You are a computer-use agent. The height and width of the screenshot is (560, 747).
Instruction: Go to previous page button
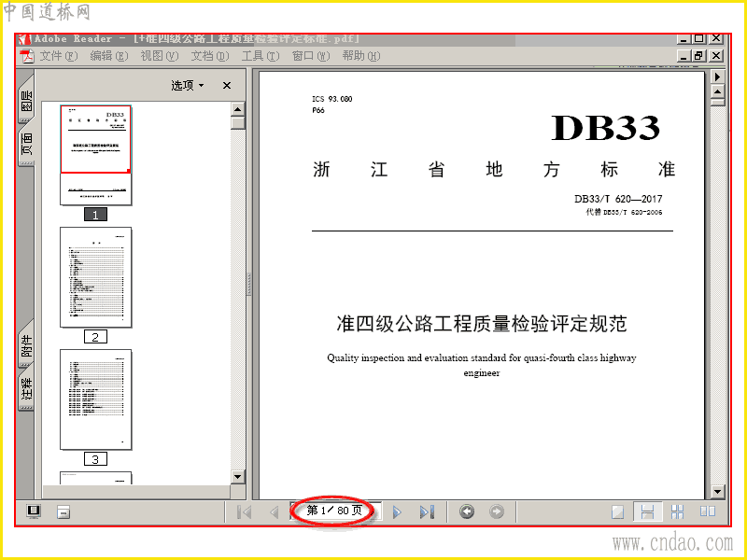pos(274,511)
